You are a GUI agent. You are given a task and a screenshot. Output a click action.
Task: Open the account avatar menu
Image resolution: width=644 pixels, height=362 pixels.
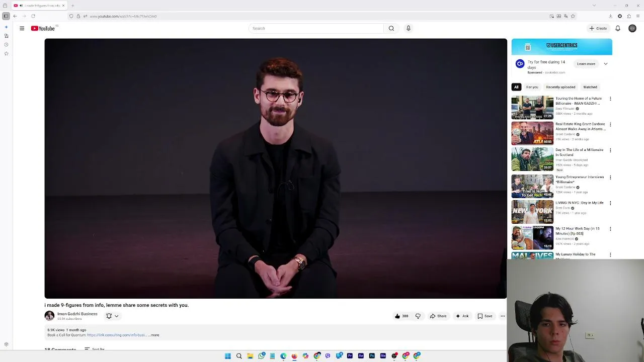[x=632, y=28]
